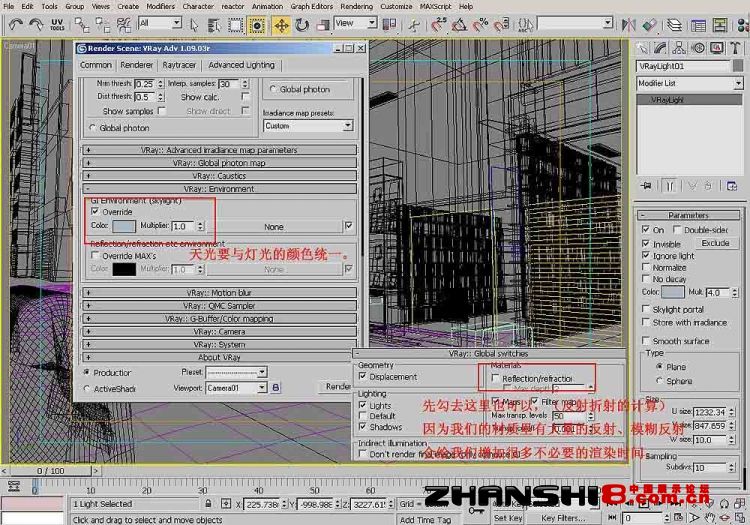Click the Exclude button
The image size is (750, 525).
tap(716, 243)
